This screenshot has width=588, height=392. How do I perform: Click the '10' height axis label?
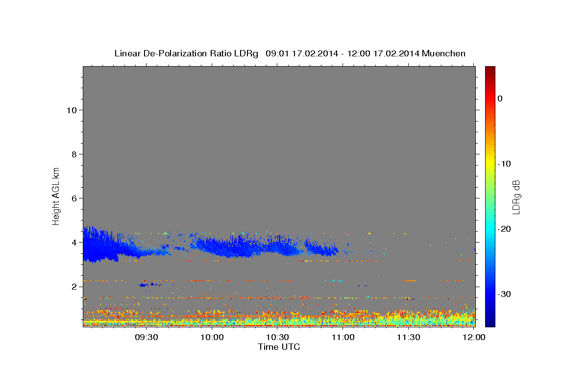click(72, 110)
